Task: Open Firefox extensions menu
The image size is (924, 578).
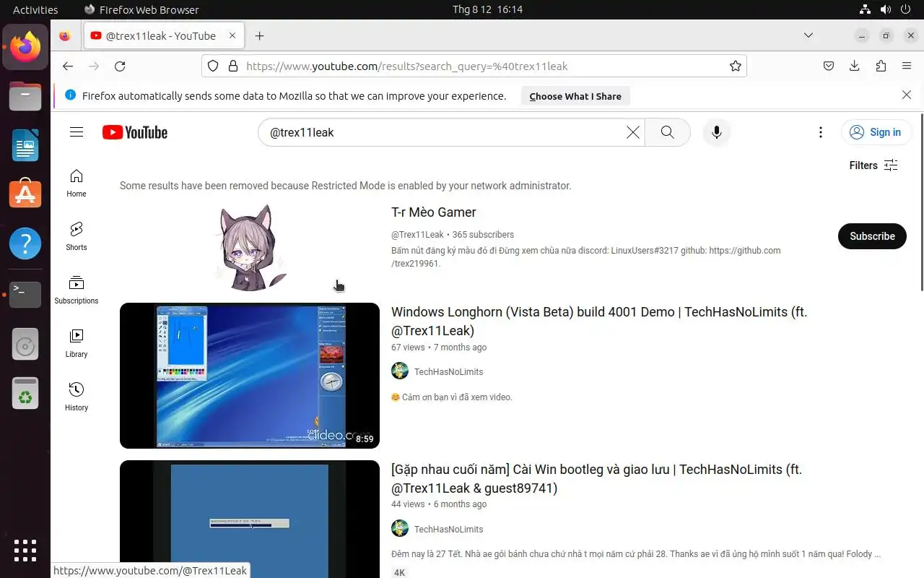Action: click(x=881, y=66)
